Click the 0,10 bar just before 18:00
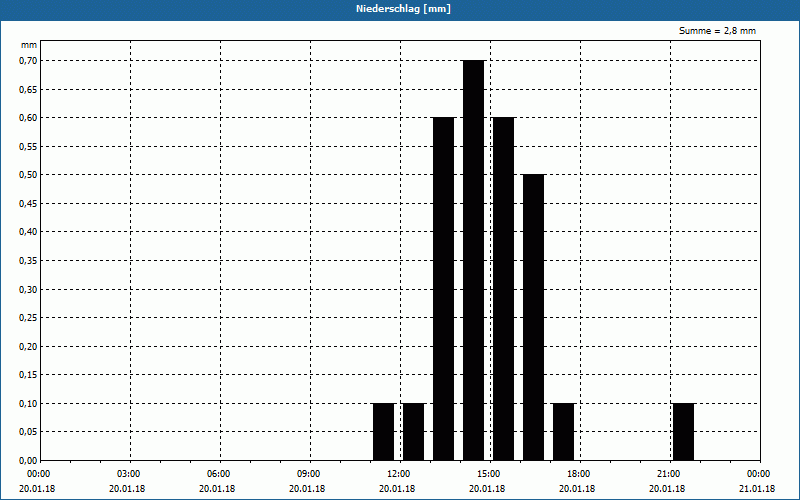Image resolution: width=800 pixels, height=500 pixels. pos(564,432)
